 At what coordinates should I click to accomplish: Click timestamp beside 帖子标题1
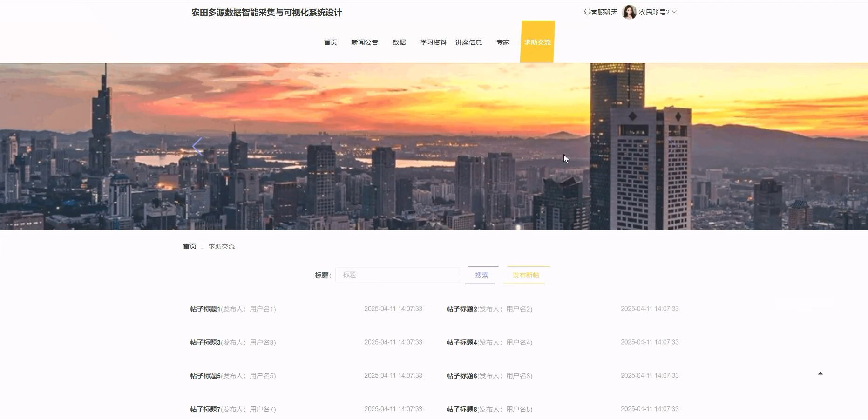click(393, 309)
